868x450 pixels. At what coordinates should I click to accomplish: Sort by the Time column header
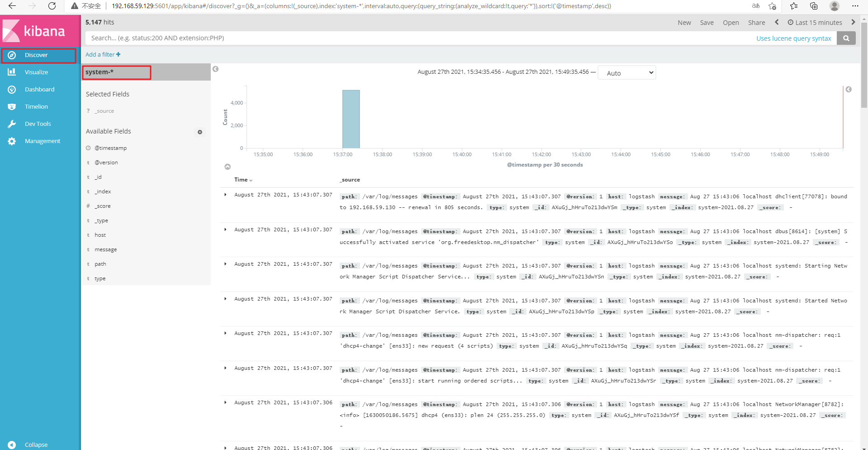(243, 180)
